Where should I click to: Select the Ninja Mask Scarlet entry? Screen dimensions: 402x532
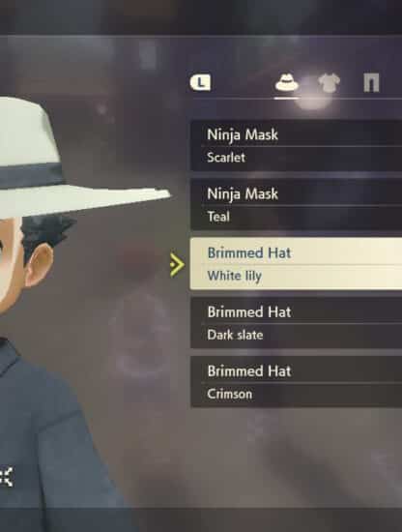coord(297,145)
